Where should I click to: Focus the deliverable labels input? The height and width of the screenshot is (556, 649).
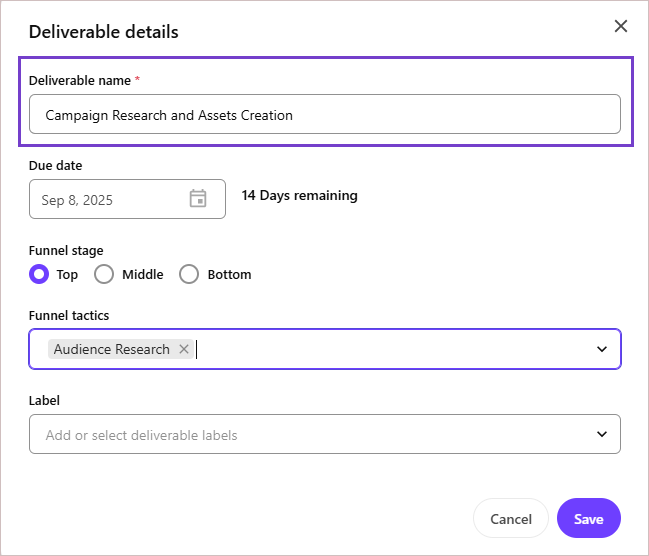tap(325, 434)
